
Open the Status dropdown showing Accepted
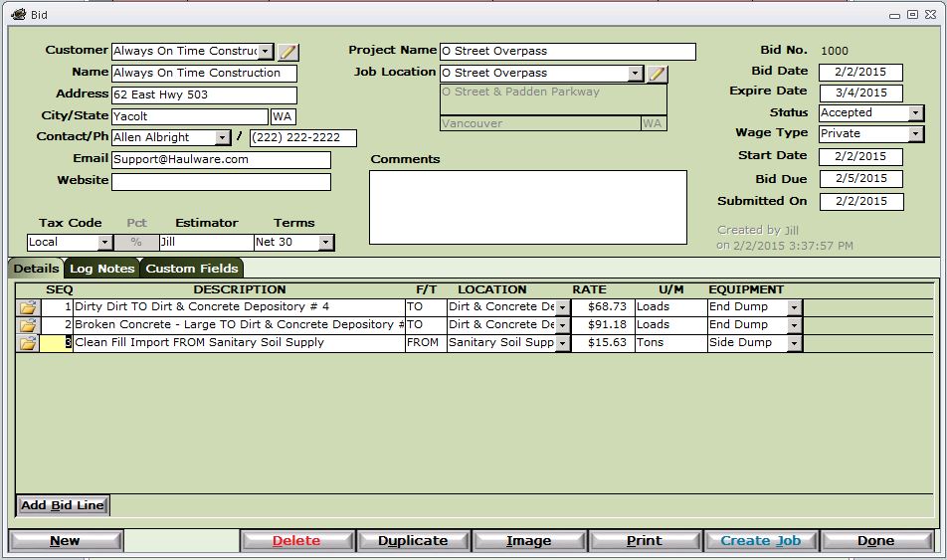coord(915,113)
